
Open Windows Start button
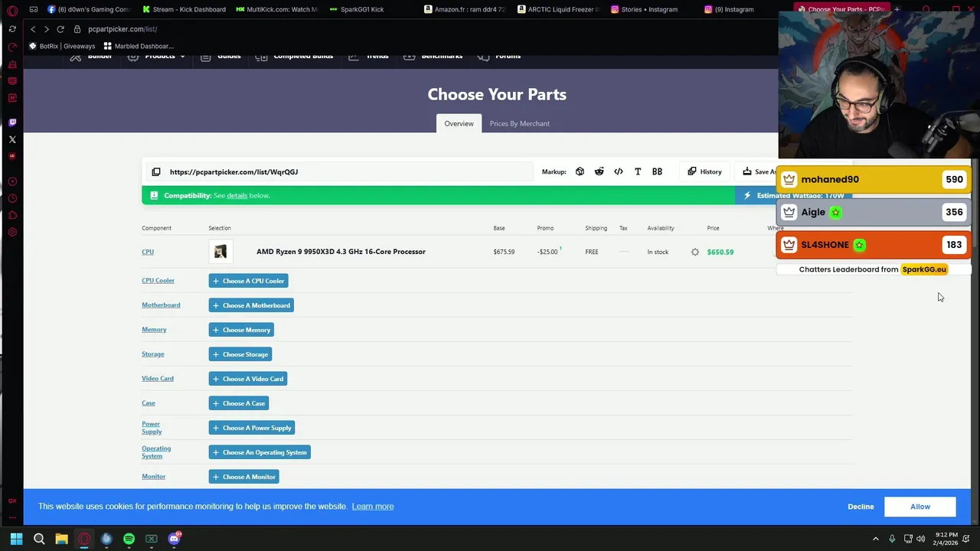(x=16, y=539)
